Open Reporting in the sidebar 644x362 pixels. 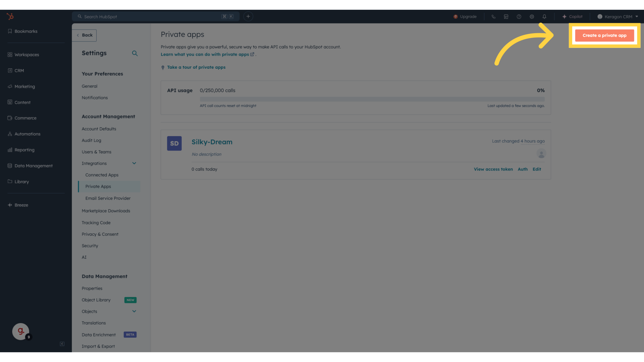point(21,150)
